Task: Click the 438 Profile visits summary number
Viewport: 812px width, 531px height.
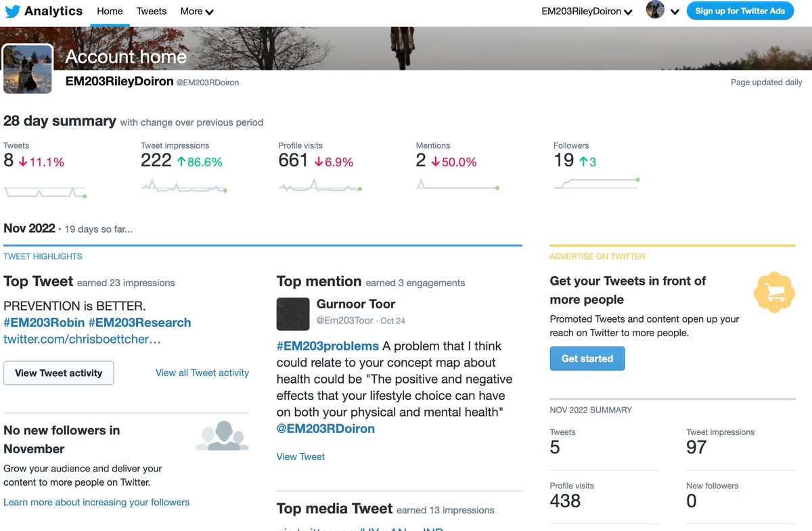Action: click(x=565, y=501)
